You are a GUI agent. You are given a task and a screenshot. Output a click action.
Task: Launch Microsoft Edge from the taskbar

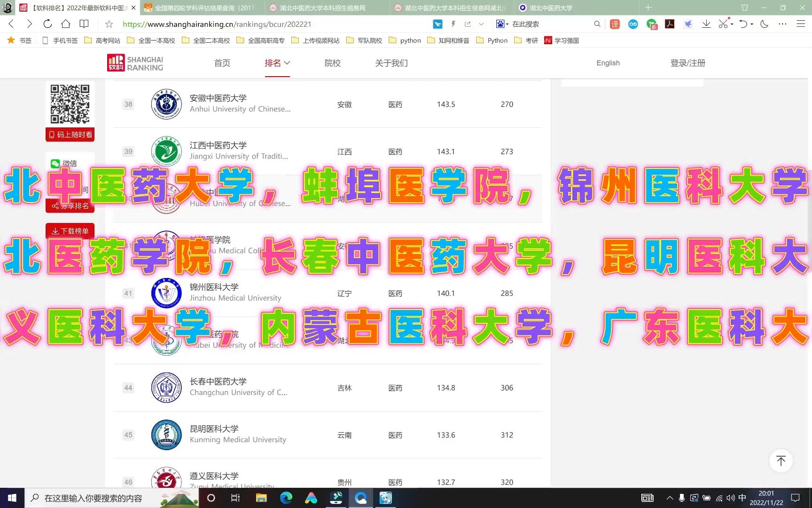[x=286, y=498]
